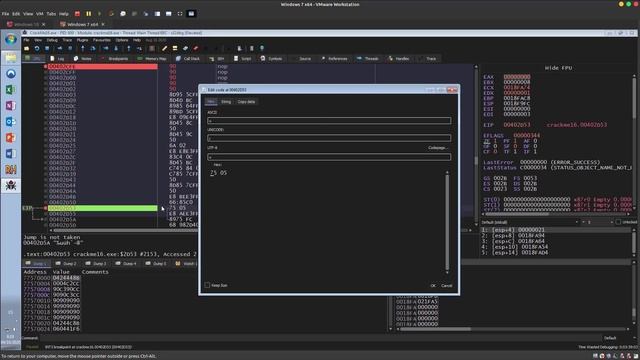The image size is (640, 360).
Task: Click the browser globe icon in VM taskbar
Action: point(11,74)
